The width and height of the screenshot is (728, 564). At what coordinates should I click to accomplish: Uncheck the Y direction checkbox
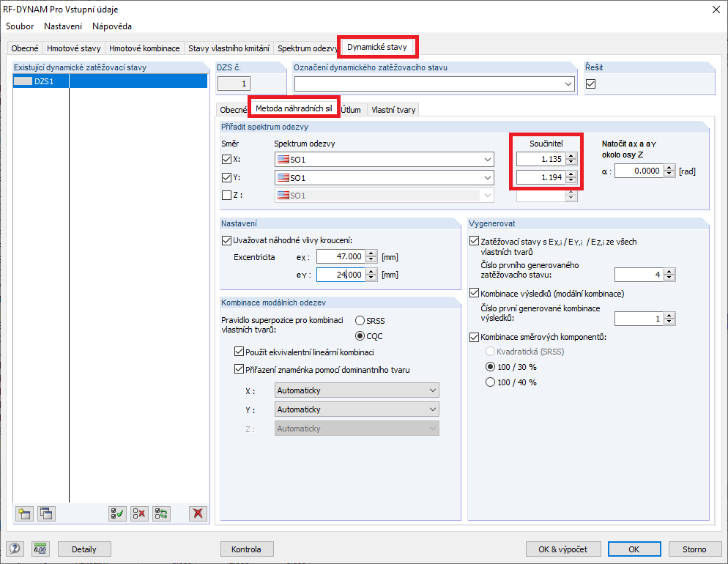(x=226, y=177)
